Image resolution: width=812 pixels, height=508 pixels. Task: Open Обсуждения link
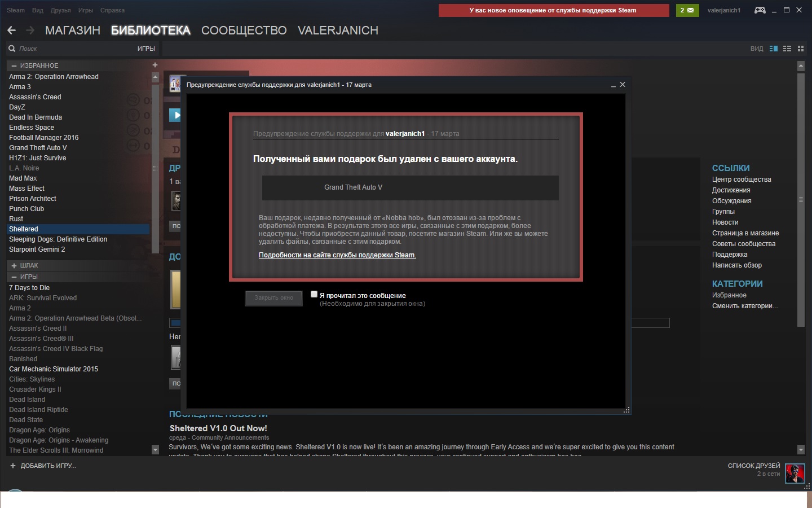coord(731,201)
